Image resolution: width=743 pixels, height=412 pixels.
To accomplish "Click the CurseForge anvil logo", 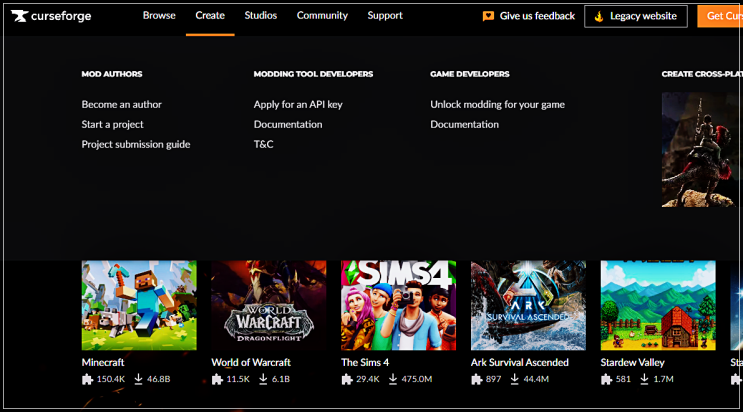I will 19,16.
